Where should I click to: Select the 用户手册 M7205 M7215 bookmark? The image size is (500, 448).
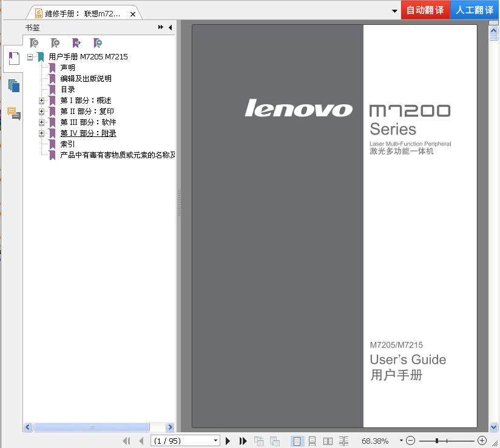(88, 57)
